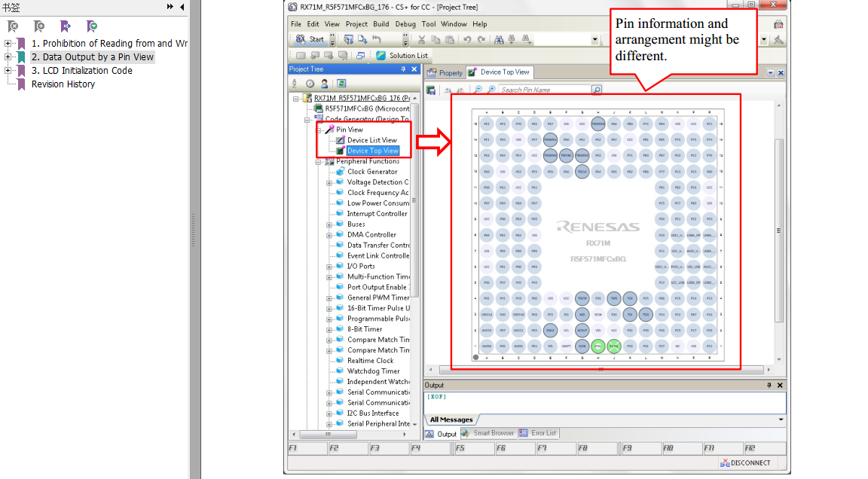
Task: Click the Find binoculars icon
Action: [x=498, y=39]
